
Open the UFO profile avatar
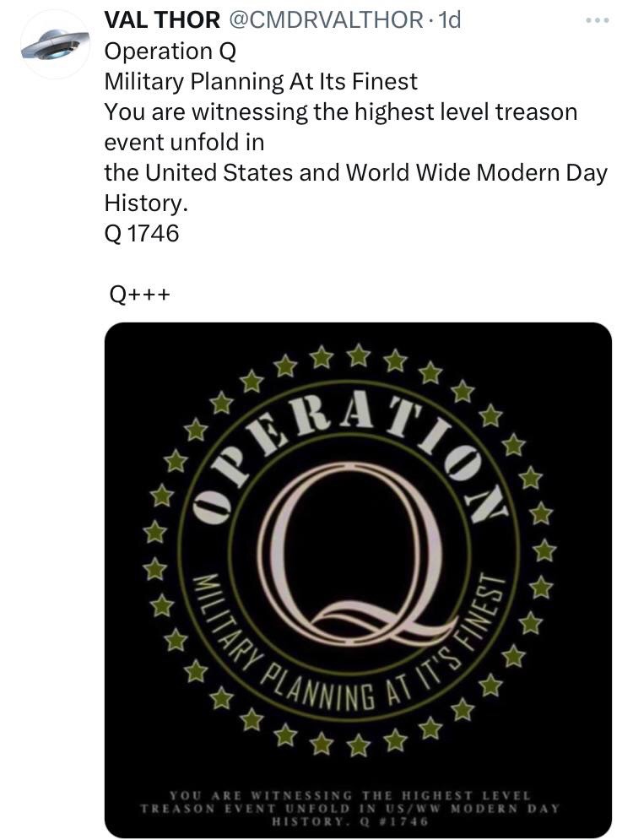click(54, 45)
